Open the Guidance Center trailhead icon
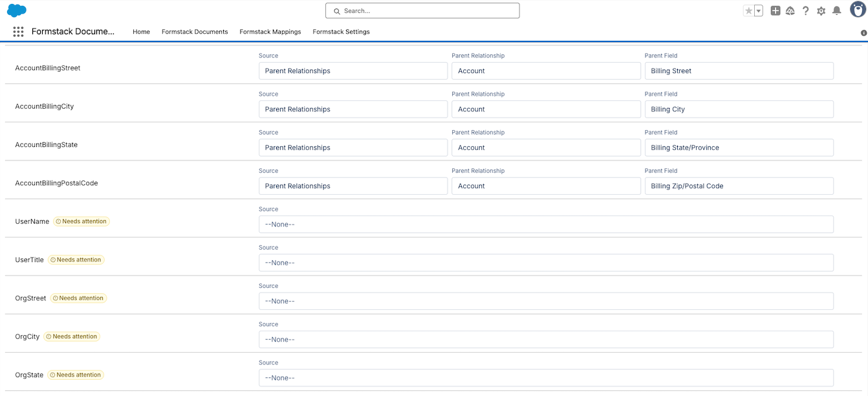The width and height of the screenshot is (868, 396). 790,10
